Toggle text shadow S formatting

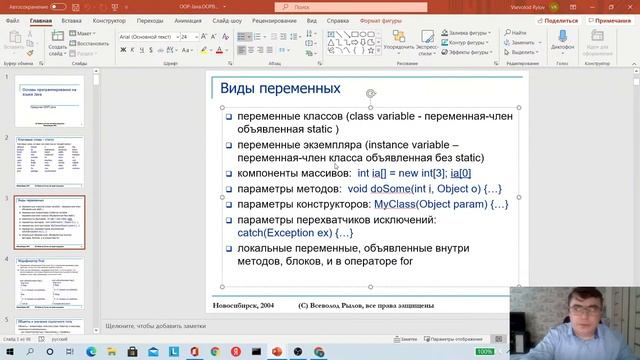click(151, 50)
